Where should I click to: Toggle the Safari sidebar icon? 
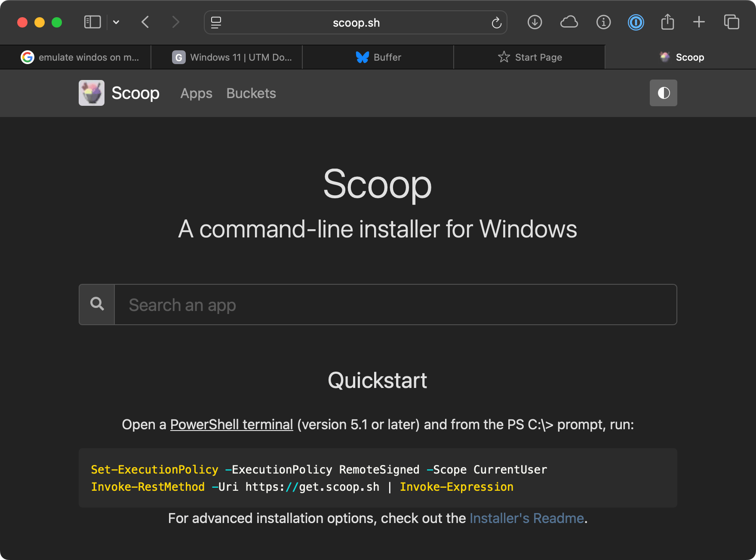tap(92, 22)
